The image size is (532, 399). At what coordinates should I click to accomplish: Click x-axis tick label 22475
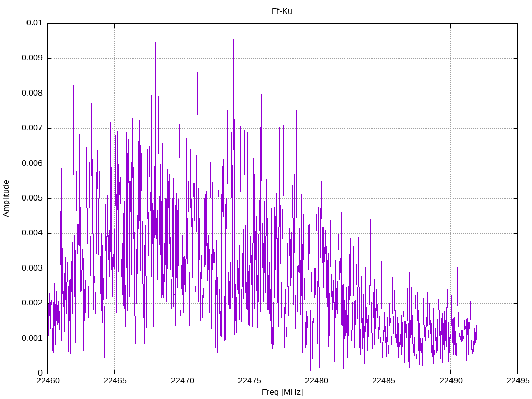[249, 381]
